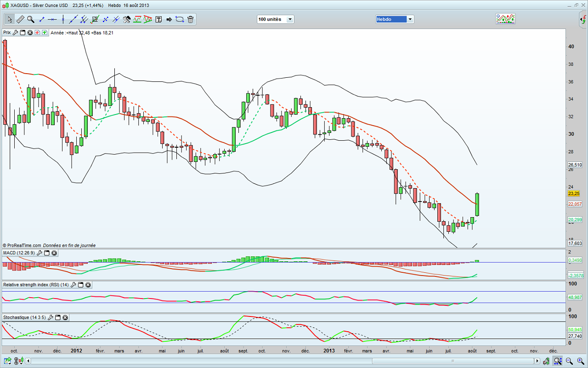Toggle the green up arrow on Prix panel
588x368 pixels.
click(x=45, y=33)
